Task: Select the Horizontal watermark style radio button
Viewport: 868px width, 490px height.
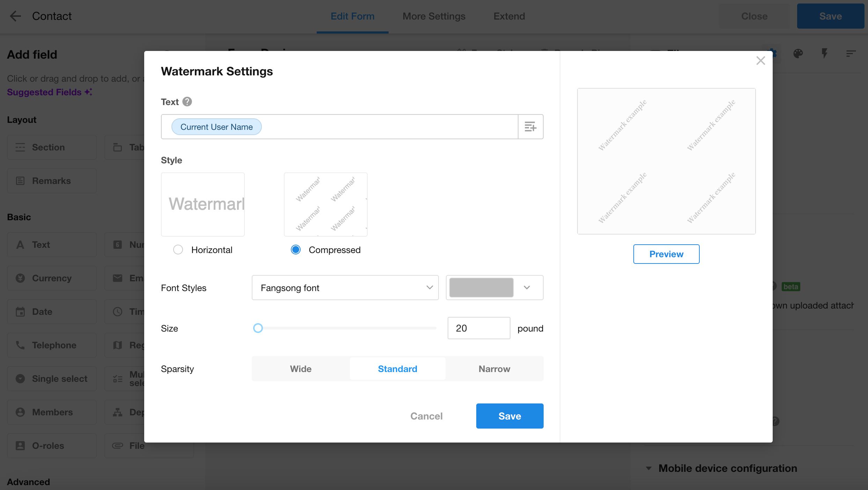Action: 178,250
